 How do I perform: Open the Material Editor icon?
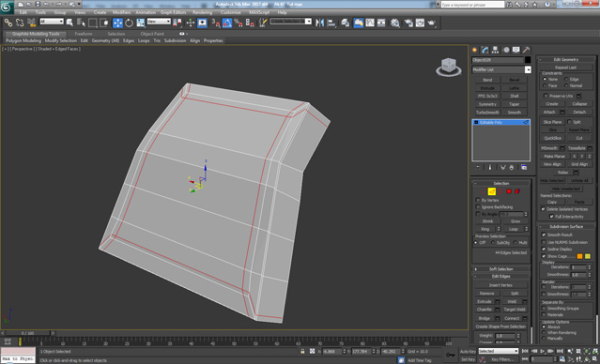[395, 23]
